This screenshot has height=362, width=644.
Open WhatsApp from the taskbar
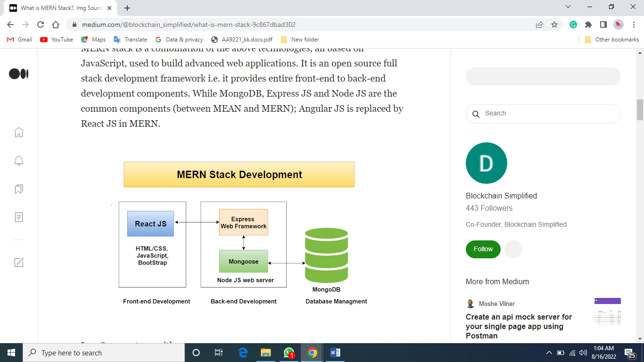tap(289, 353)
